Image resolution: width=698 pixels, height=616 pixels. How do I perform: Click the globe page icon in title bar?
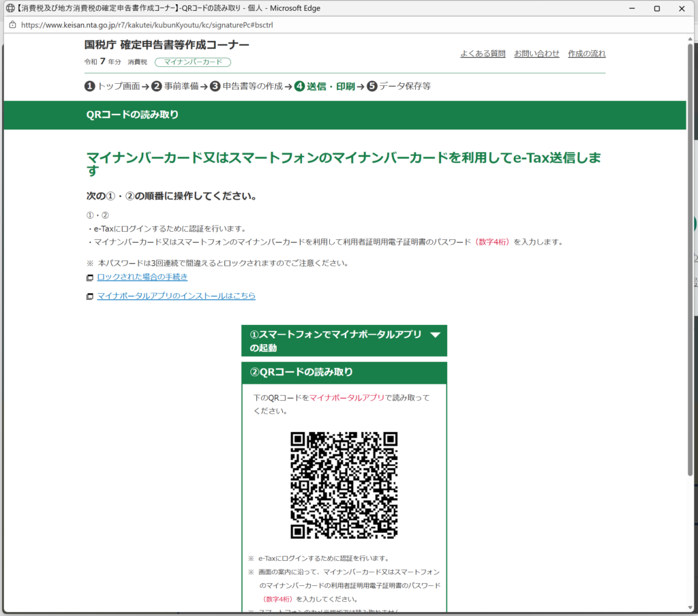(x=10, y=8)
